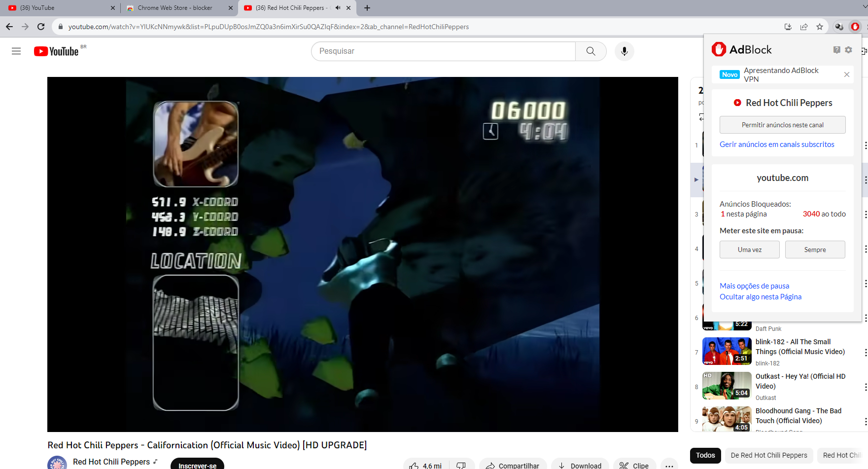This screenshot has width=868, height=469.
Task: Go back with browser back arrow
Action: pos(9,27)
